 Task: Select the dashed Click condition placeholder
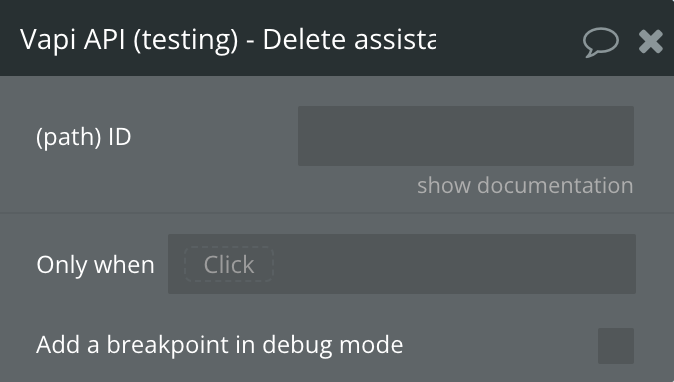229,264
